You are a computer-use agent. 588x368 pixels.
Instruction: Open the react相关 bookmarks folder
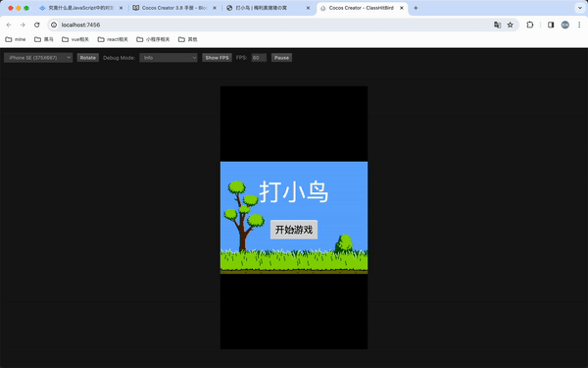pos(113,39)
